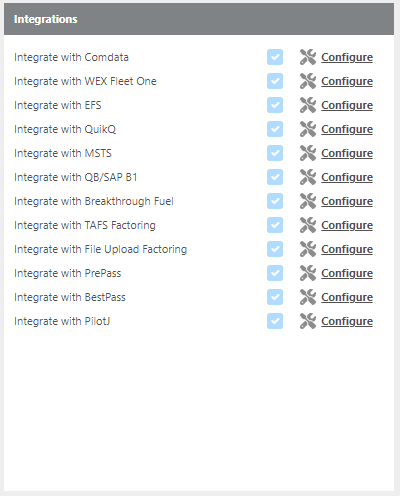400x496 pixels.
Task: Open Configure link for QB/SAP B1
Action: (x=347, y=177)
